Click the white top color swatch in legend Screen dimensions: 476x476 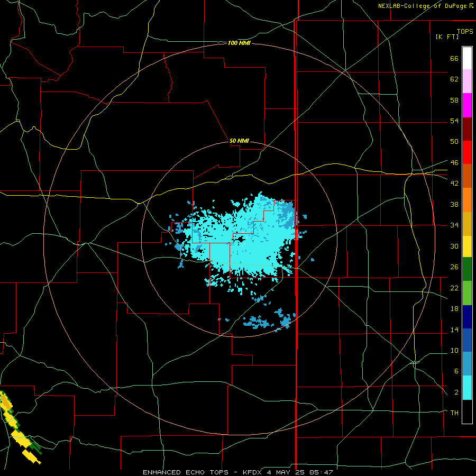467,58
